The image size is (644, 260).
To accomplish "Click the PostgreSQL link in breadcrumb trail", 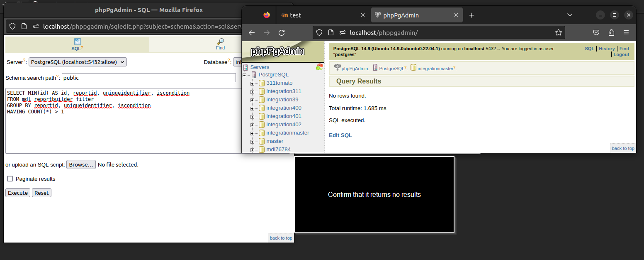I will tap(391, 69).
